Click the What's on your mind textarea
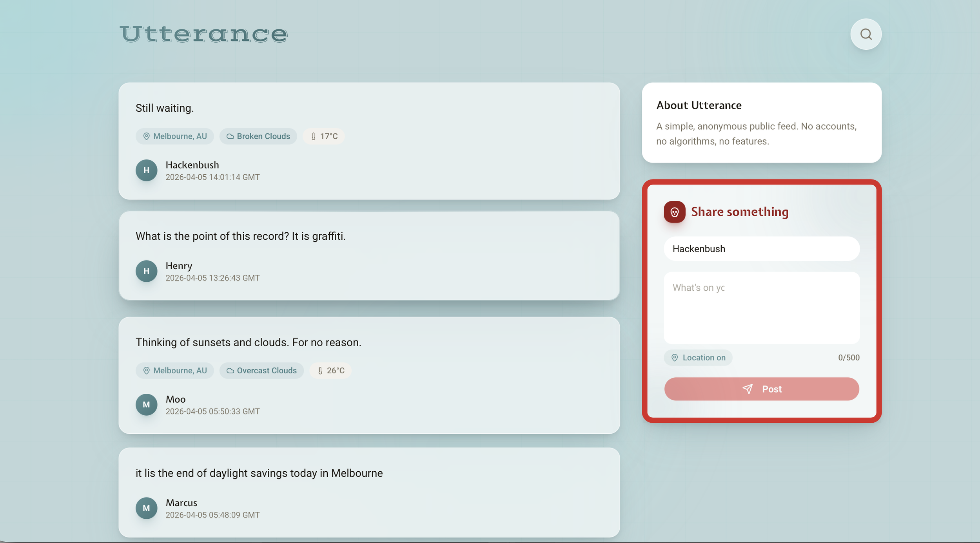The image size is (980, 543). click(x=761, y=308)
